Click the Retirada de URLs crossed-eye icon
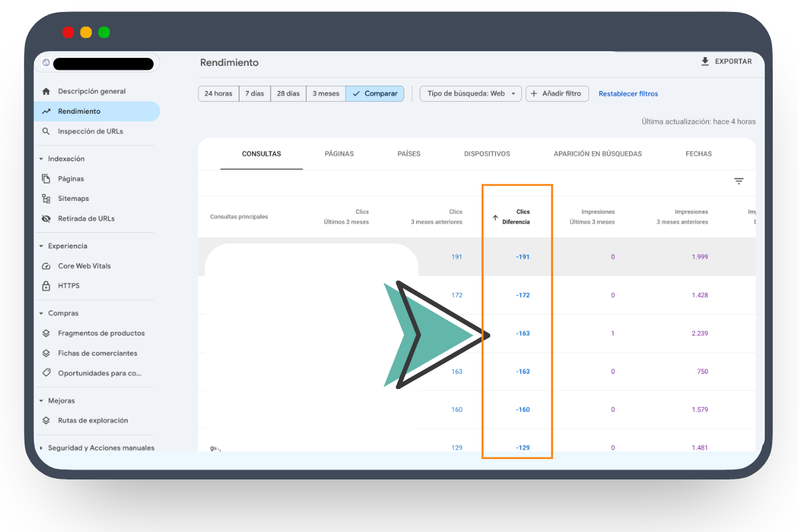 tap(46, 218)
